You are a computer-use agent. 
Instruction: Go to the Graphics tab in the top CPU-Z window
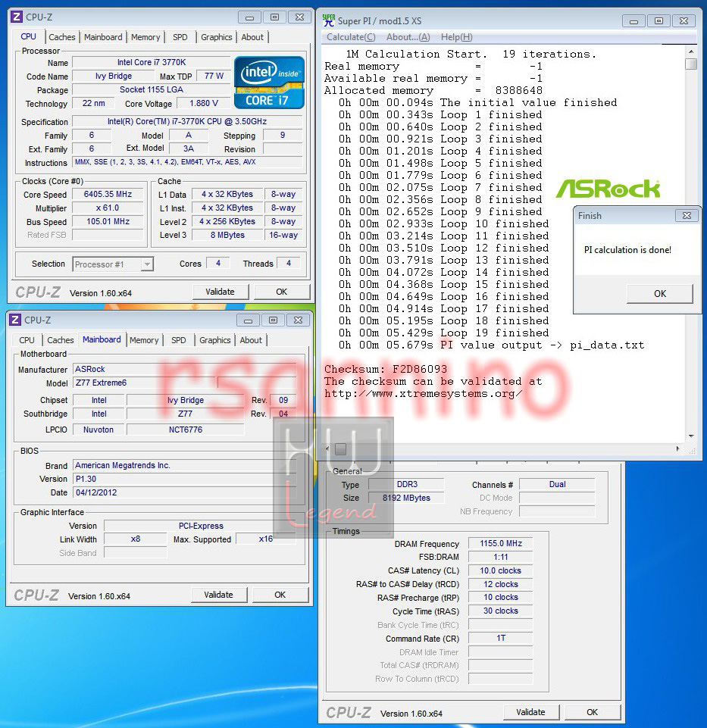217,37
